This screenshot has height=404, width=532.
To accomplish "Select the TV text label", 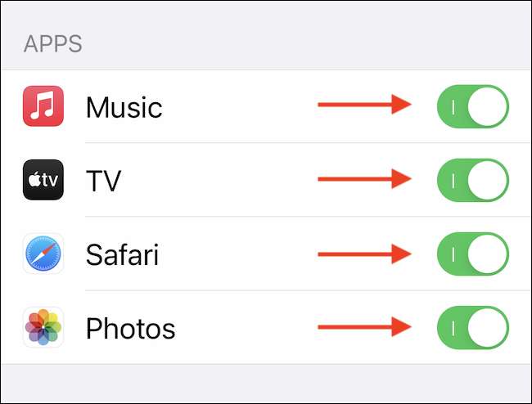I will click(x=103, y=181).
